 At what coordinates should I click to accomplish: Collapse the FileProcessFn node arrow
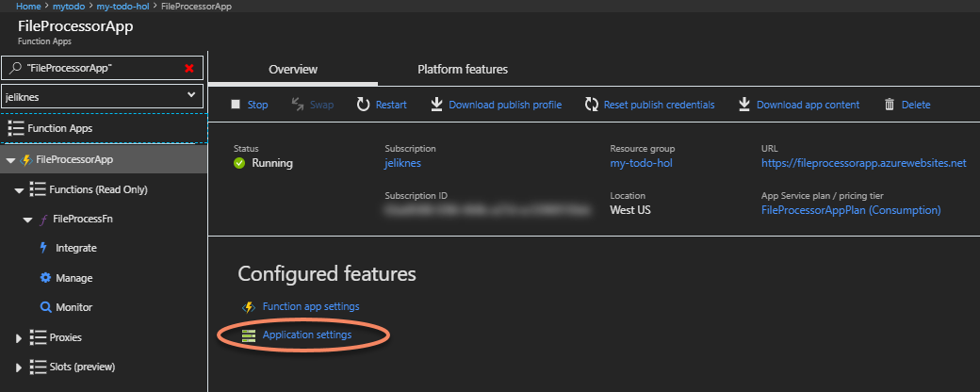coord(27,220)
